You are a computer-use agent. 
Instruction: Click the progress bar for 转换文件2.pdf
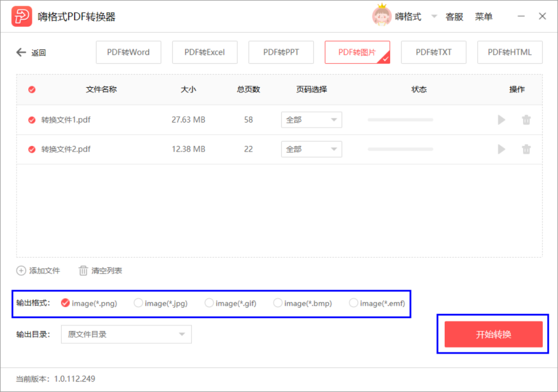click(x=401, y=149)
